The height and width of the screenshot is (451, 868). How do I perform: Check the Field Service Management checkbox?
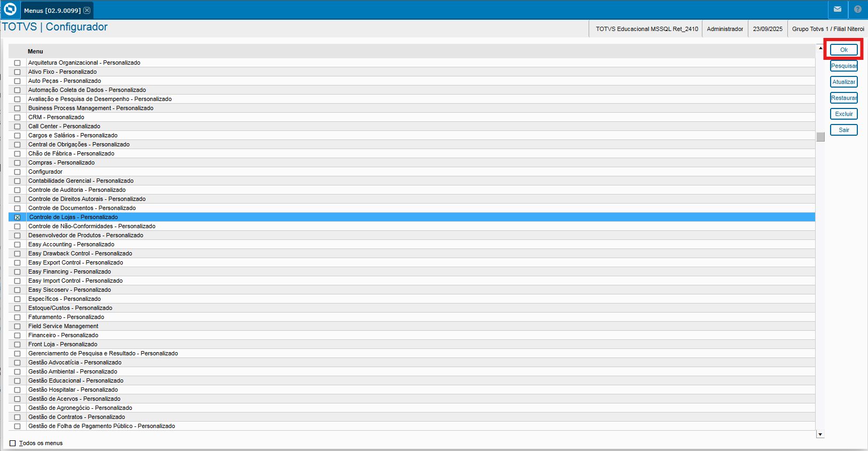[17, 326]
